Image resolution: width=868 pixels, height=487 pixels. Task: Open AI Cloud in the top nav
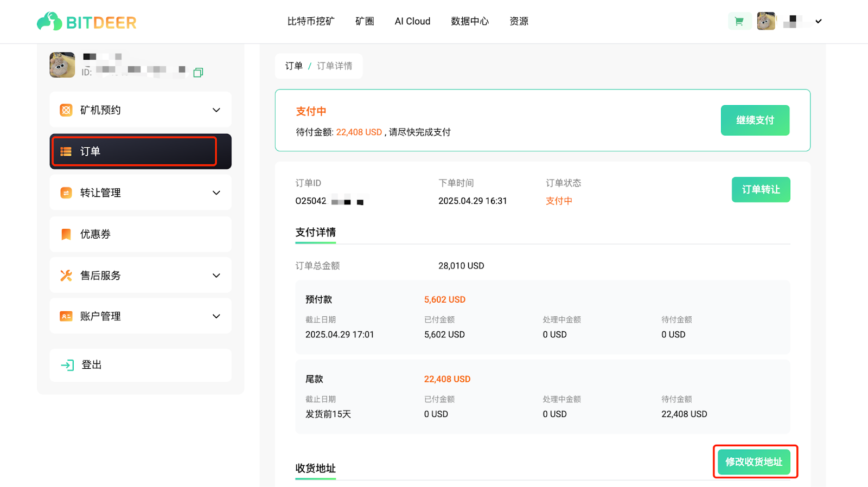(x=412, y=21)
